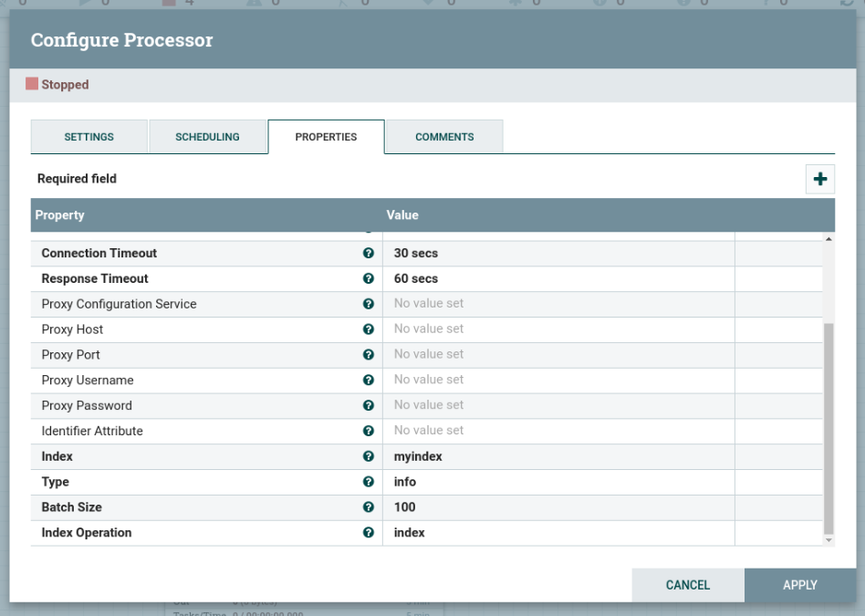Screen dimensions: 865x616
Task: Switch to the Scheduling tab
Action: [x=207, y=136]
